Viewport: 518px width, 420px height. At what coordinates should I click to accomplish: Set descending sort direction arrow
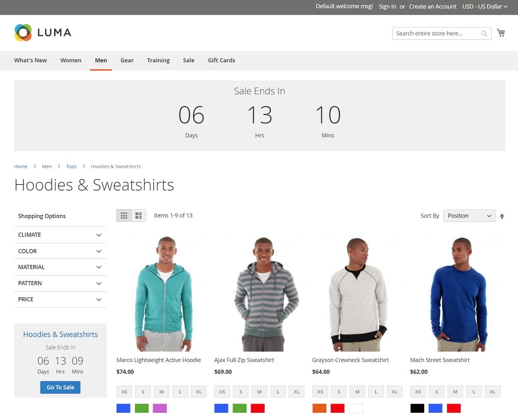(502, 216)
